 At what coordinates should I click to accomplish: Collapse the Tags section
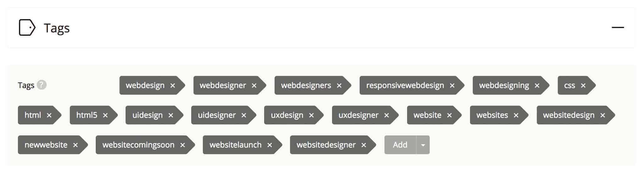618,28
